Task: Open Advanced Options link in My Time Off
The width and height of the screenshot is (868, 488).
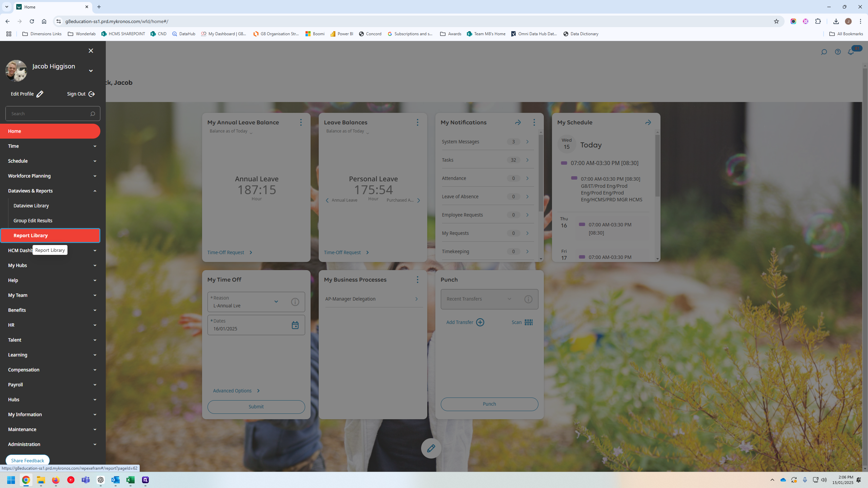Action: 236,391
